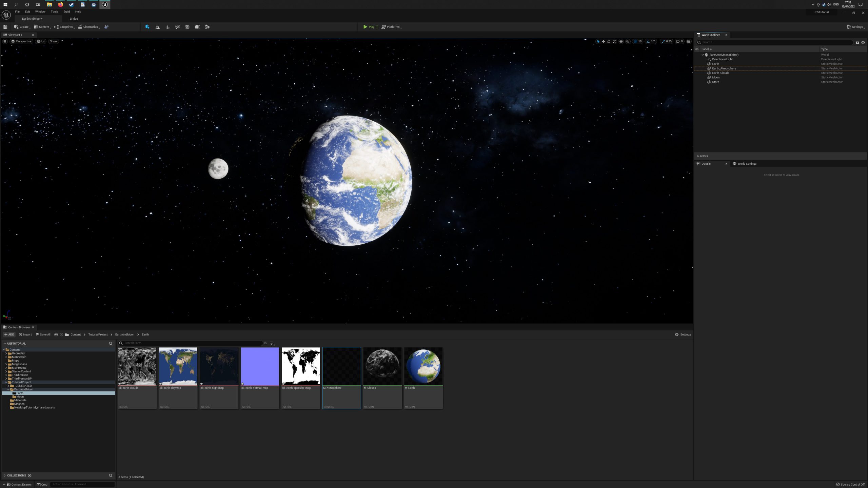The image size is (868, 488).
Task: Collapse the TutorialProject folder arrow
Action: 6,382
